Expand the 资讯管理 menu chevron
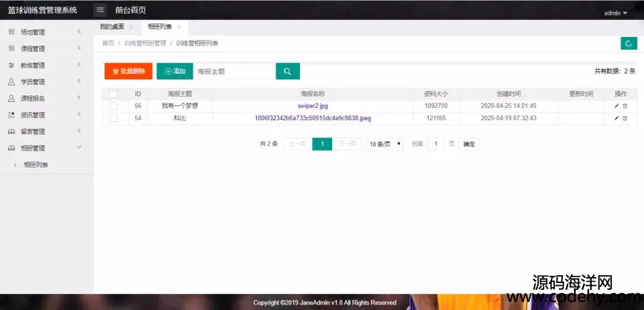The height and width of the screenshot is (310, 644). [x=79, y=114]
